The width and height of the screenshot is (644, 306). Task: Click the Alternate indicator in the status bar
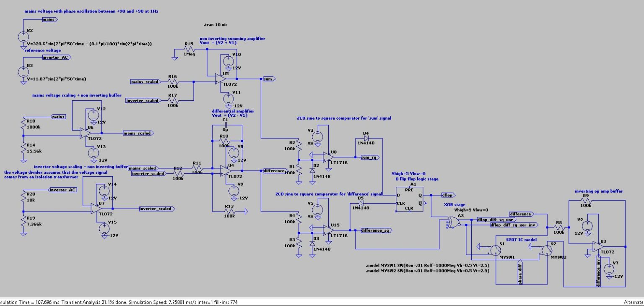[x=634, y=302]
